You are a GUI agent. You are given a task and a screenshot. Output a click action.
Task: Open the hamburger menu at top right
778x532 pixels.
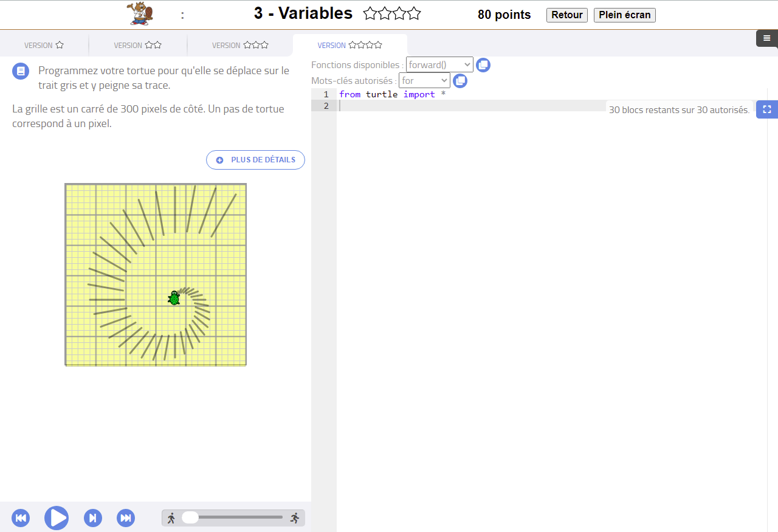tap(766, 38)
